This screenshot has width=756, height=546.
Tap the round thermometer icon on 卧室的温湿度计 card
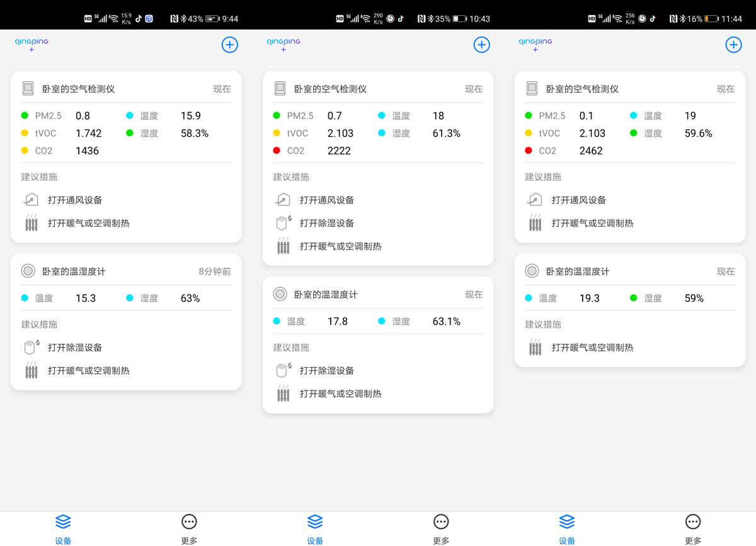28,271
